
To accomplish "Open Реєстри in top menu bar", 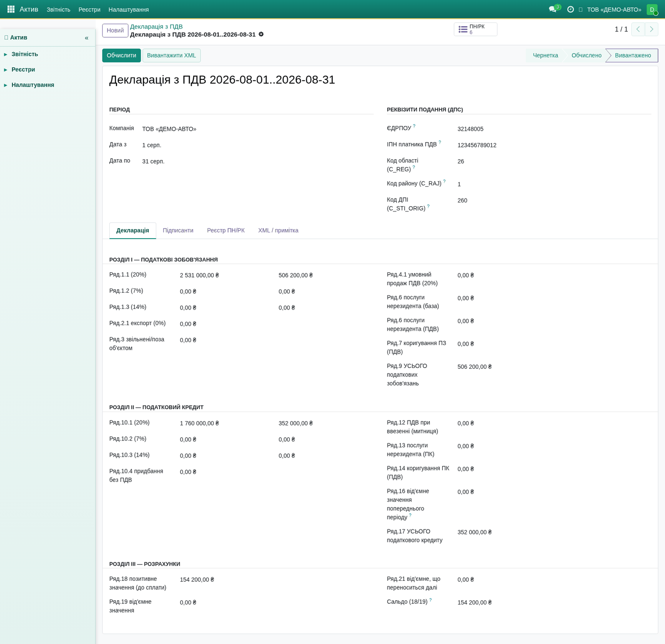I will [x=89, y=10].
